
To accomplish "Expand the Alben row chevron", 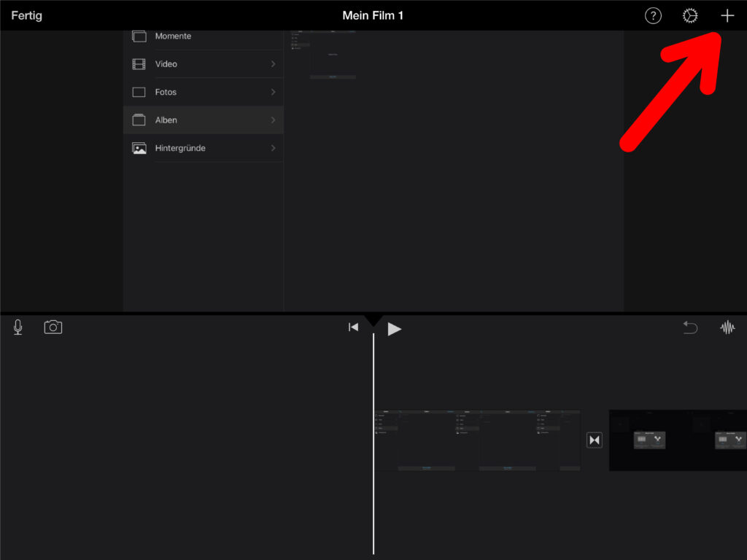I will pos(273,120).
